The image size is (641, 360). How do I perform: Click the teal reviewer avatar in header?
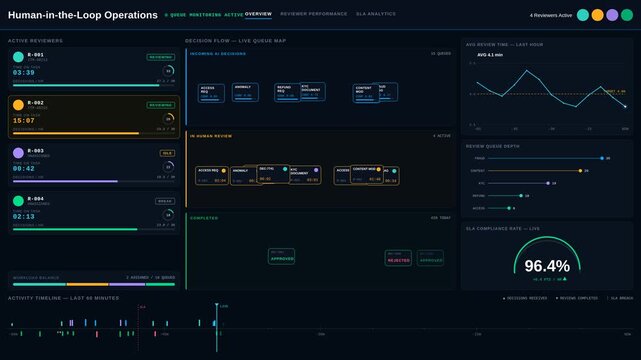583,15
